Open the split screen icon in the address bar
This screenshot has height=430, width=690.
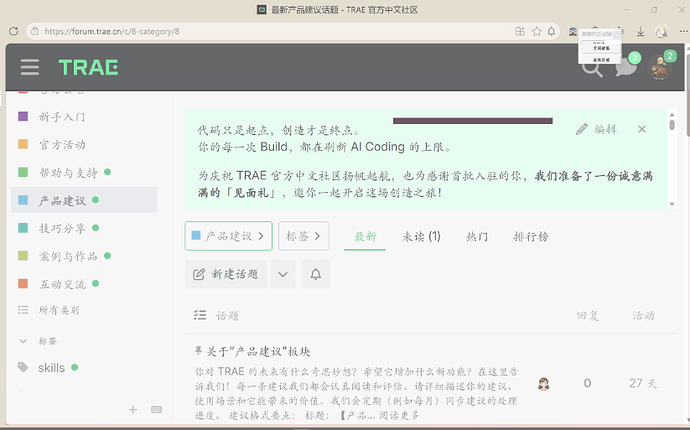[520, 31]
